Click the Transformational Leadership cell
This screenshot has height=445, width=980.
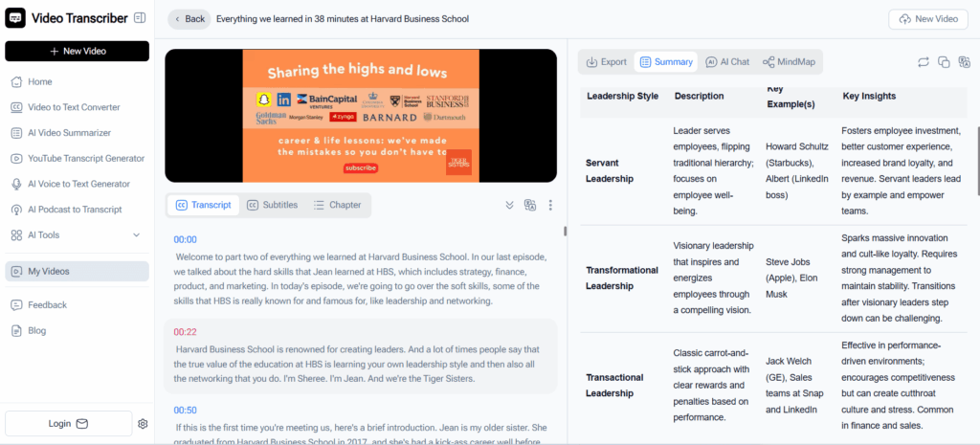622,278
